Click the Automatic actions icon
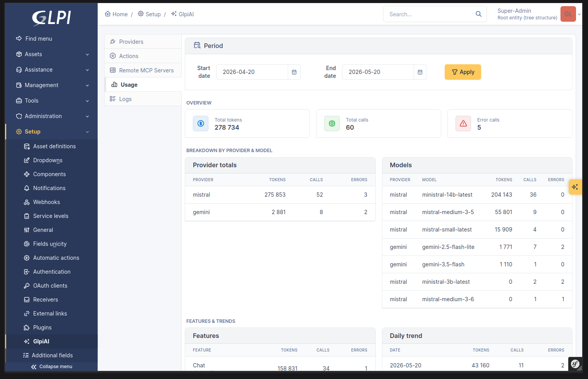The height and width of the screenshot is (379, 588). pos(27,258)
